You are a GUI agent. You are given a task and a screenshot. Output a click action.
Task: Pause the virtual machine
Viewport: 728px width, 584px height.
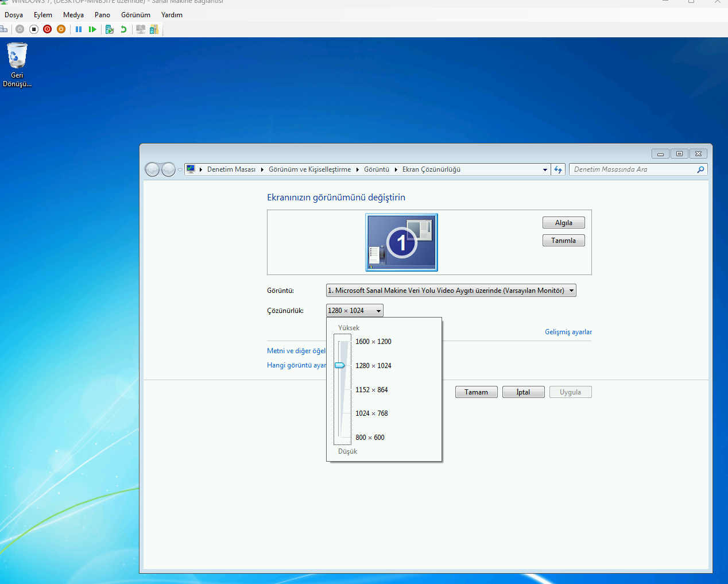coord(79,29)
